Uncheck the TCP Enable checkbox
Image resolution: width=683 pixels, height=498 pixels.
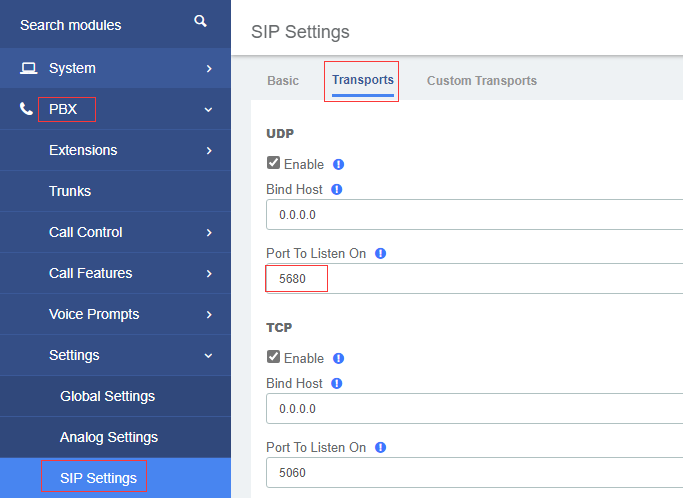[x=273, y=357]
